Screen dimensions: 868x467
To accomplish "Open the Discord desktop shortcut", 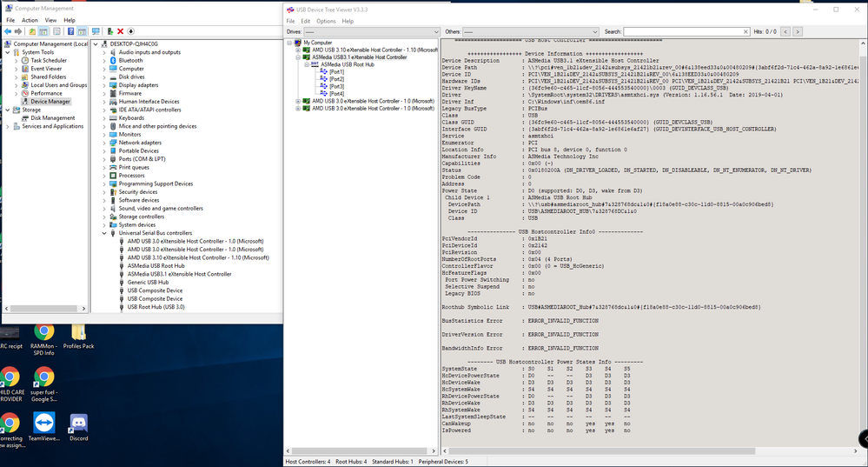I will 78,427.
